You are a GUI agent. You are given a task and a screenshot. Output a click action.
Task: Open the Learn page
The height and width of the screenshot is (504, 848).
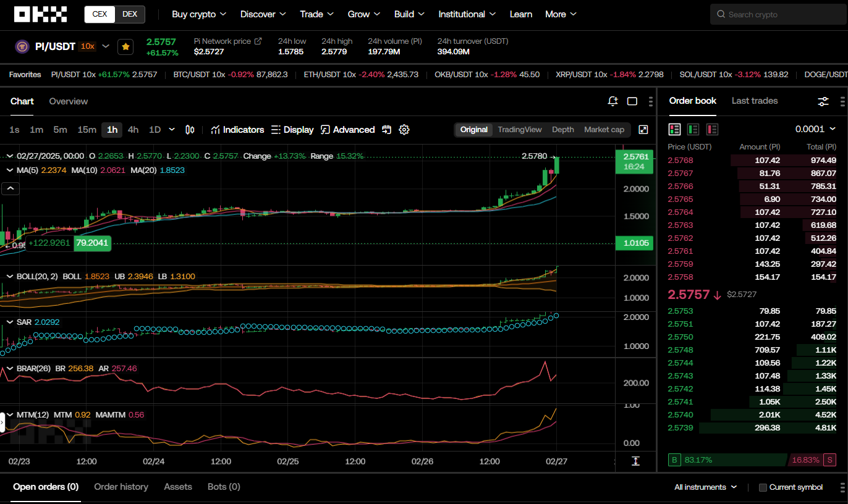pyautogui.click(x=521, y=14)
